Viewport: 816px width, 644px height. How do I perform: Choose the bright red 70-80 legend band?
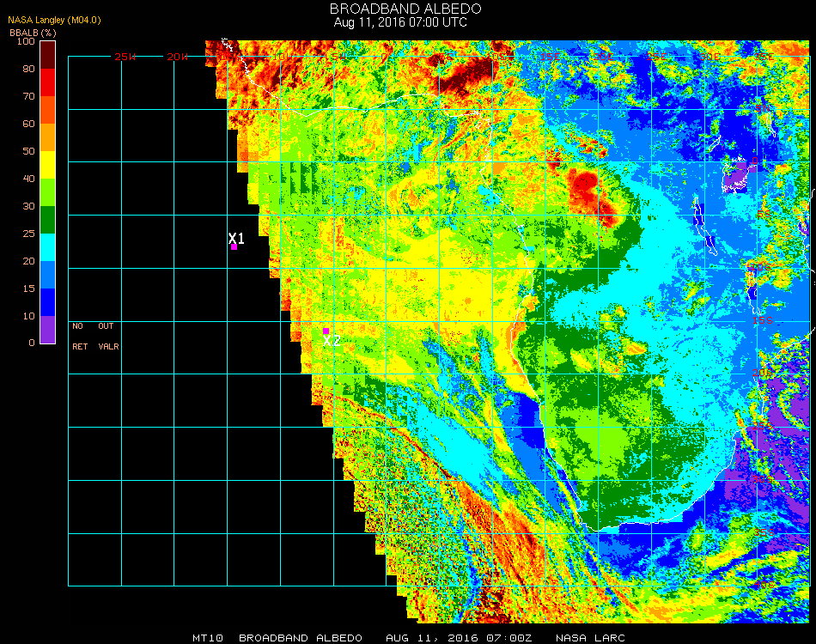click(x=47, y=82)
